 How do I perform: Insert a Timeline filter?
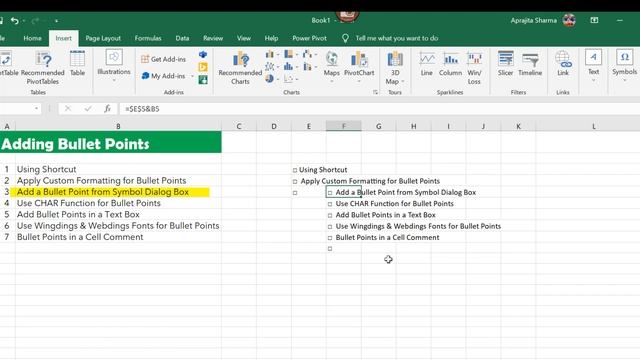coord(530,64)
